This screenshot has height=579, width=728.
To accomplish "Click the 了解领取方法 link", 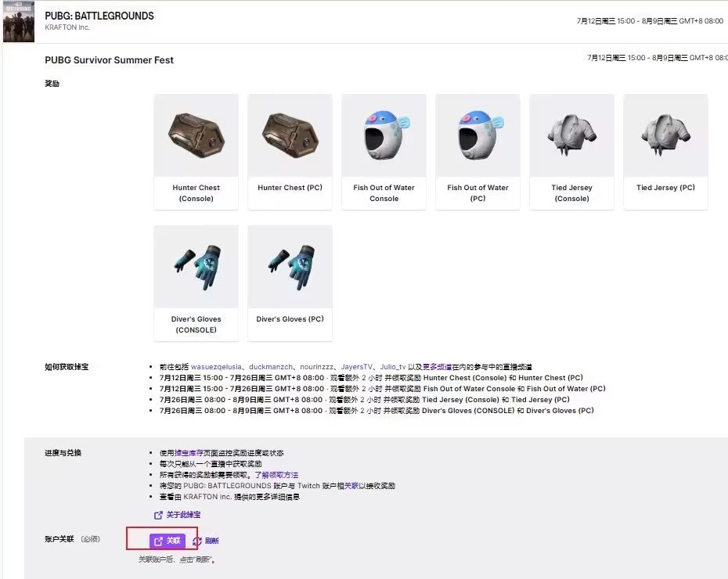I will pyautogui.click(x=276, y=475).
